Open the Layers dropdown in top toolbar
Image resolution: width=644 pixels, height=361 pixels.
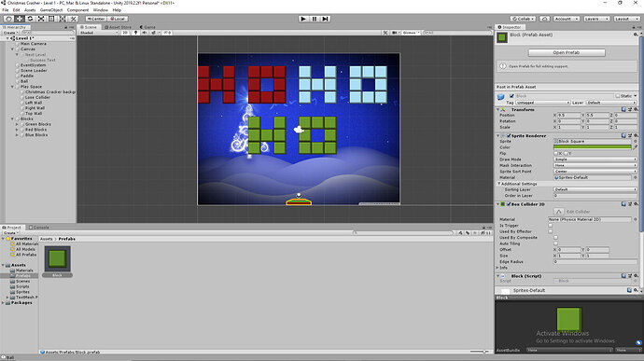596,19
